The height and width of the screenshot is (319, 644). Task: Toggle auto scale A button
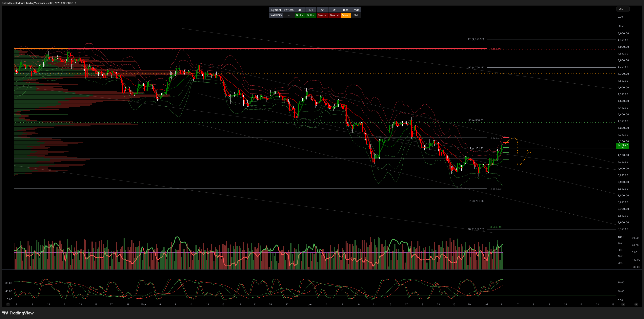(x=623, y=305)
